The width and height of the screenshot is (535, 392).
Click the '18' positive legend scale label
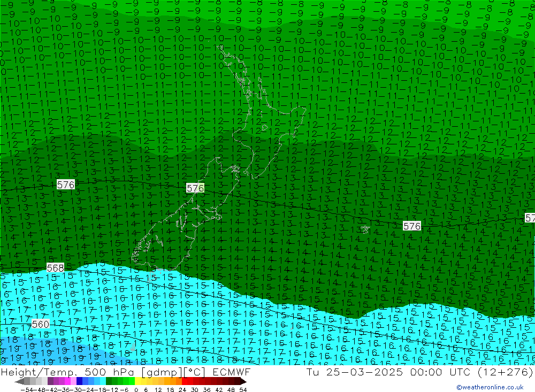click(x=170, y=390)
